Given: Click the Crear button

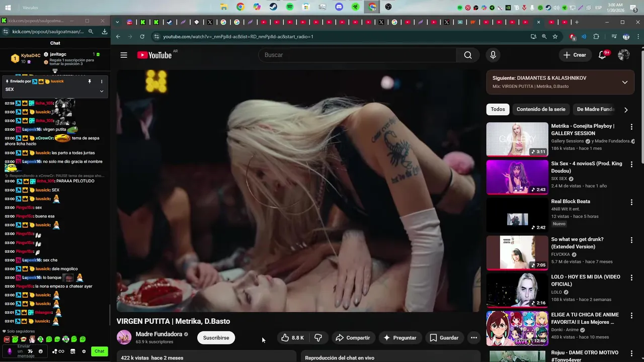Looking at the screenshot, I should tap(575, 55).
